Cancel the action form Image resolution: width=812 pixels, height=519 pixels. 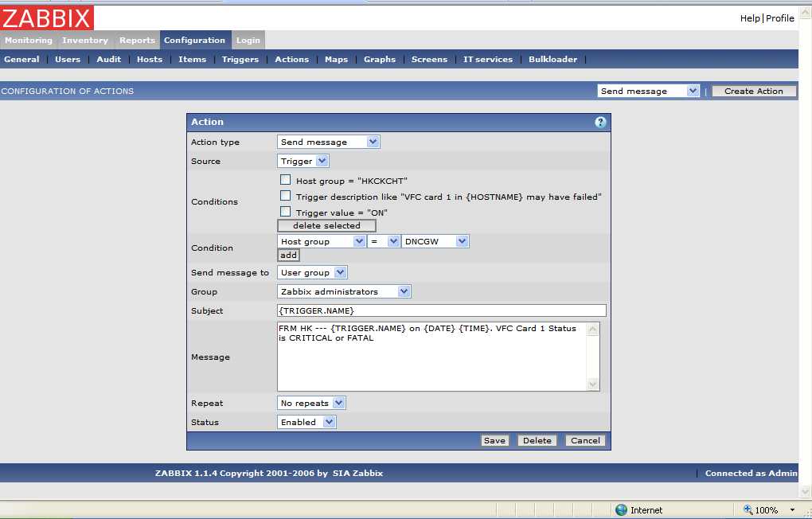pyautogui.click(x=585, y=441)
